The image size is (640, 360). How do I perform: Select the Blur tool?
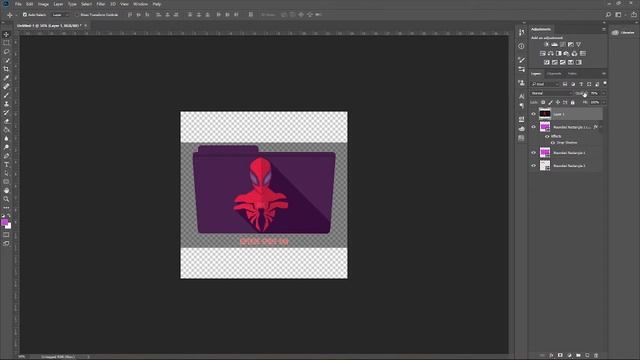click(x=6, y=139)
